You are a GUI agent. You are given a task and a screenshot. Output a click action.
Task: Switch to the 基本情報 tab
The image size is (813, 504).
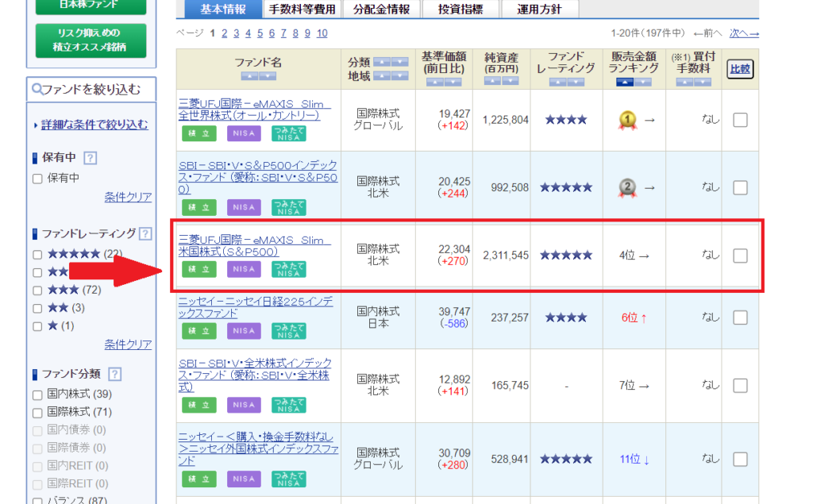(223, 10)
